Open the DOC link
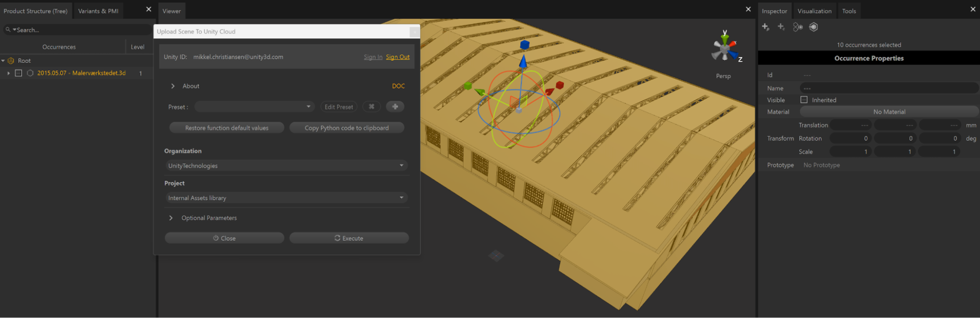Viewport: 980px width, 318px height. point(398,86)
